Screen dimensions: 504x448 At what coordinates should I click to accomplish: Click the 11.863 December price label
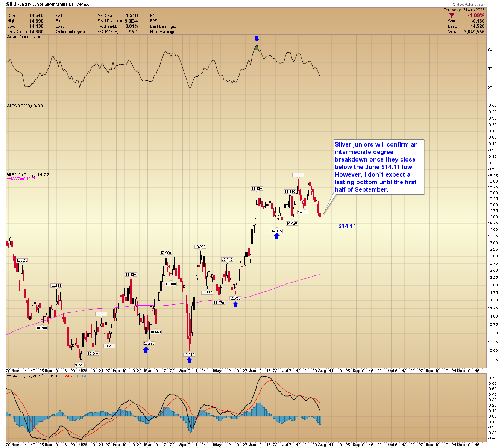coord(56,286)
